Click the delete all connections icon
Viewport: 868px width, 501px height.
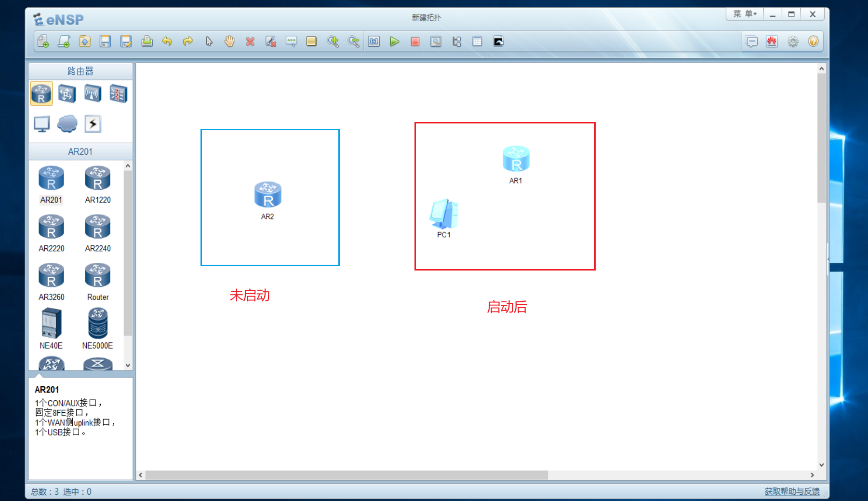click(x=271, y=41)
